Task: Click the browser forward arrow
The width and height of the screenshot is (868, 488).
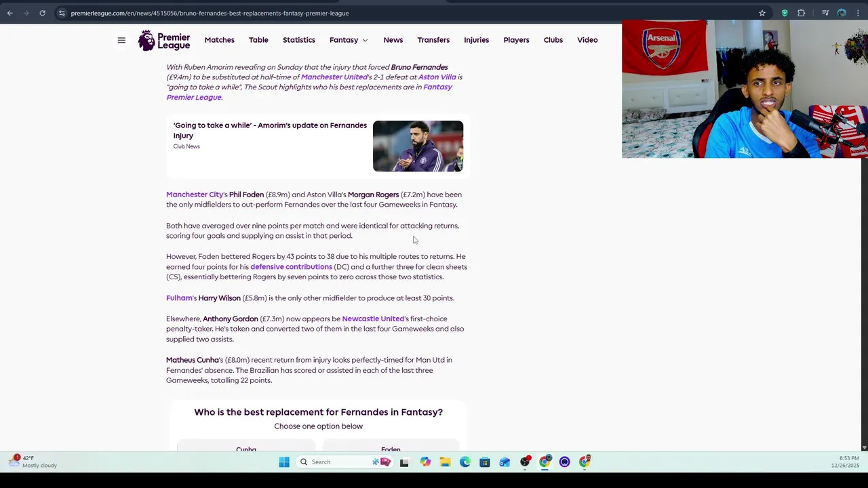Action: pyautogui.click(x=26, y=13)
